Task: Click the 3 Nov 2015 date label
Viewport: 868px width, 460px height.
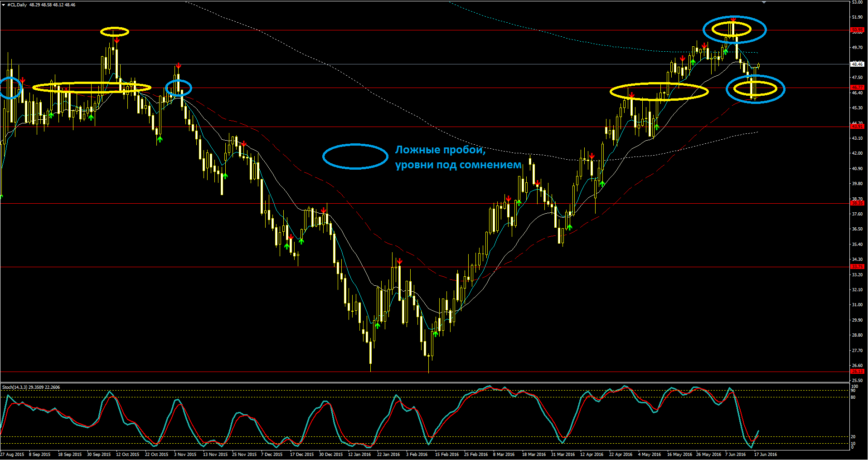Action: tap(185, 455)
